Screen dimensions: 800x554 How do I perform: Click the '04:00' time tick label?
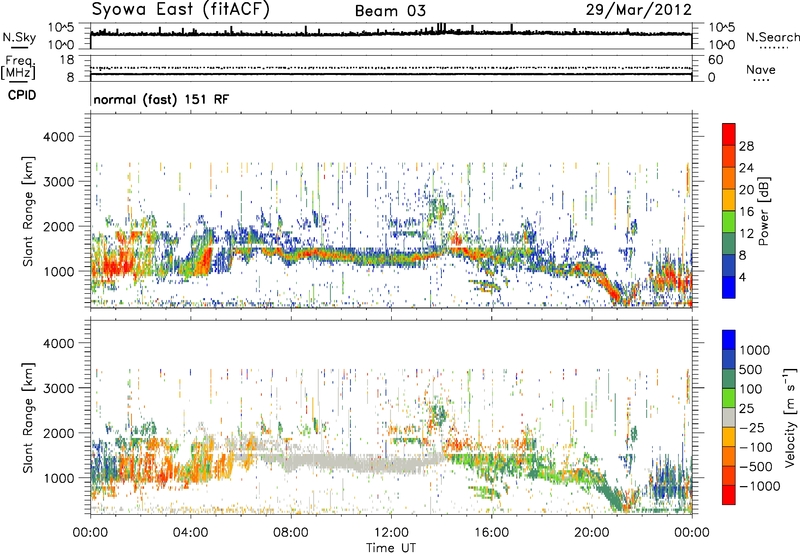[x=190, y=533]
